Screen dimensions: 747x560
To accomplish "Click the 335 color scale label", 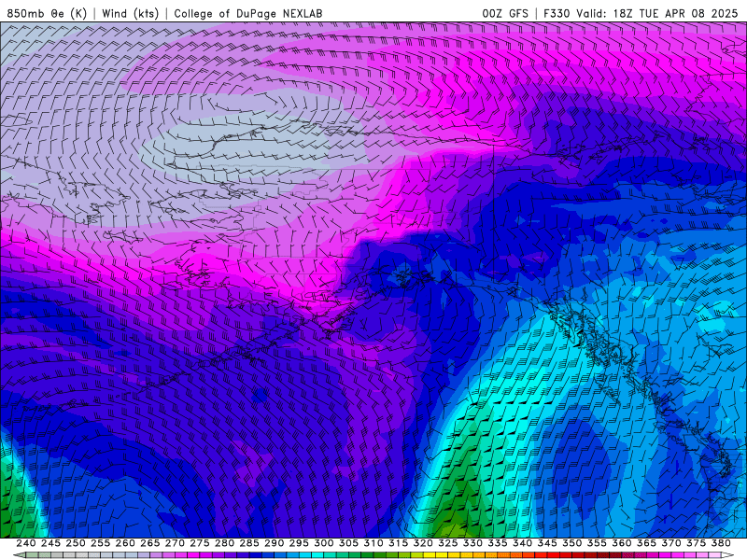I will click(498, 543).
